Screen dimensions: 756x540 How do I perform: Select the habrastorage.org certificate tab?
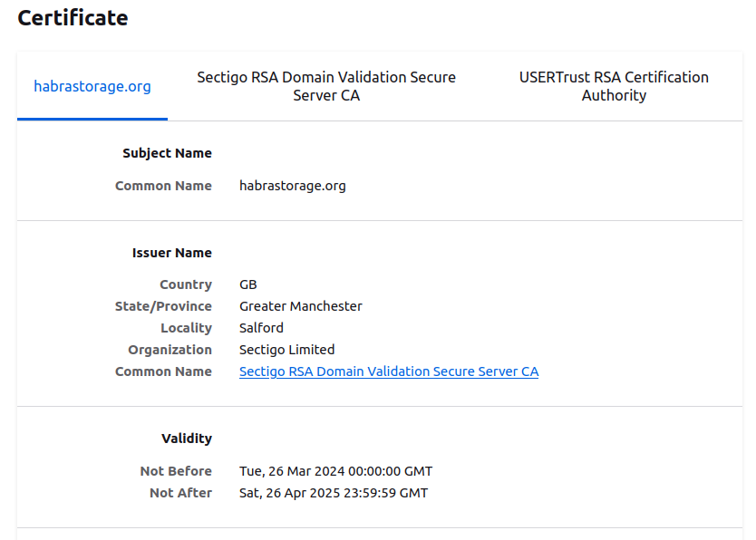92,87
